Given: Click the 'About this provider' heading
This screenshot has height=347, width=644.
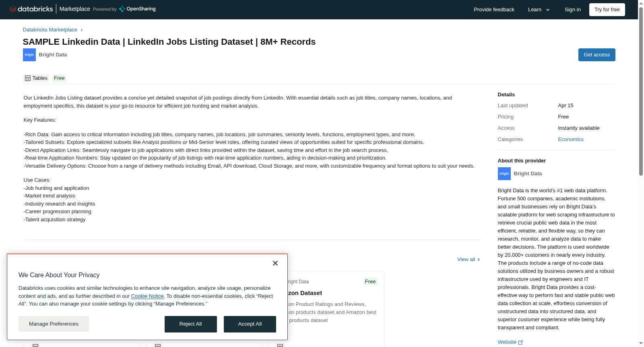Looking at the screenshot, I should coord(522,161).
